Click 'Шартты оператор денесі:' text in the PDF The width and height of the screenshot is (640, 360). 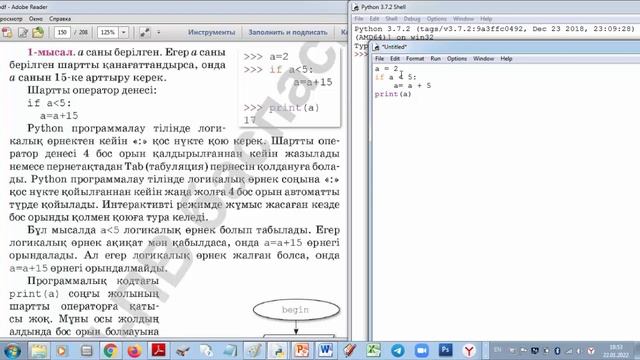92,90
